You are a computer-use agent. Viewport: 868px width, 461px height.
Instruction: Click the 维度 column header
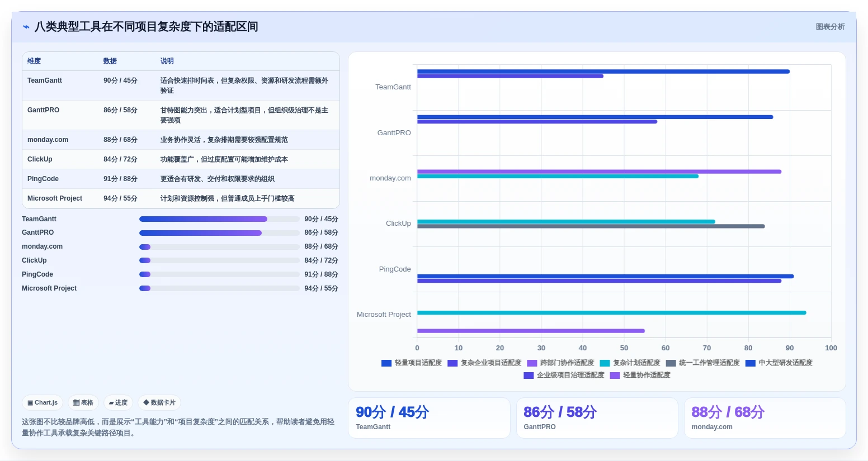(34, 61)
